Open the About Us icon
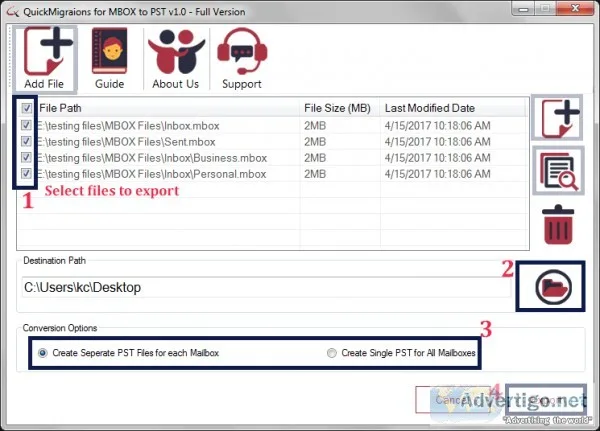600x431 pixels. (x=176, y=59)
